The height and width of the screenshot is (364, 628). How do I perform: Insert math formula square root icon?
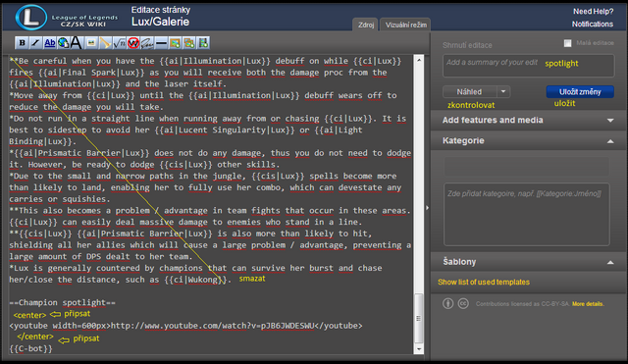click(x=120, y=43)
